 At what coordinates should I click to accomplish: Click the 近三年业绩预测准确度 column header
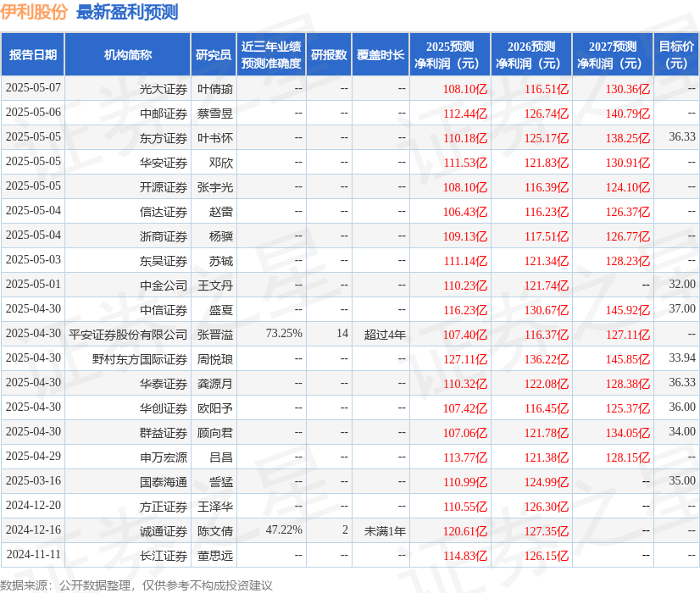270,55
